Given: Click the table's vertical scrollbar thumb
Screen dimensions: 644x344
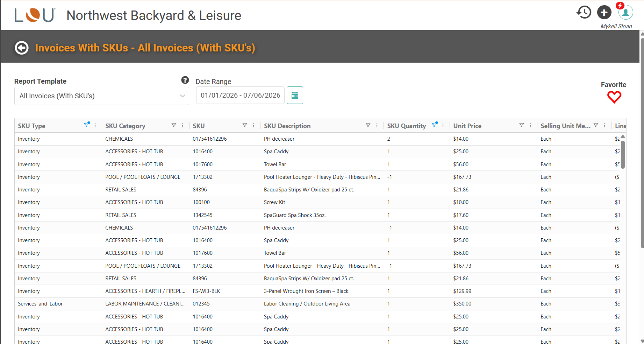Looking at the screenshot, I should point(623,154).
